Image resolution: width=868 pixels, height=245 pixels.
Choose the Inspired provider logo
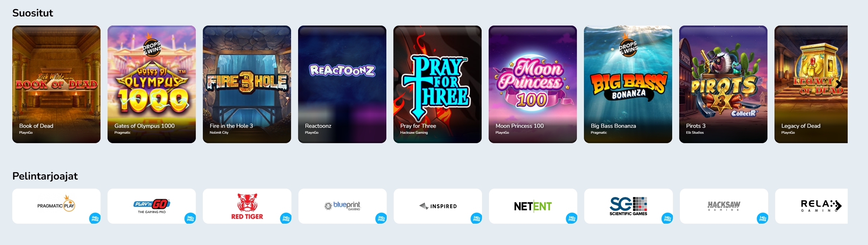(438, 206)
